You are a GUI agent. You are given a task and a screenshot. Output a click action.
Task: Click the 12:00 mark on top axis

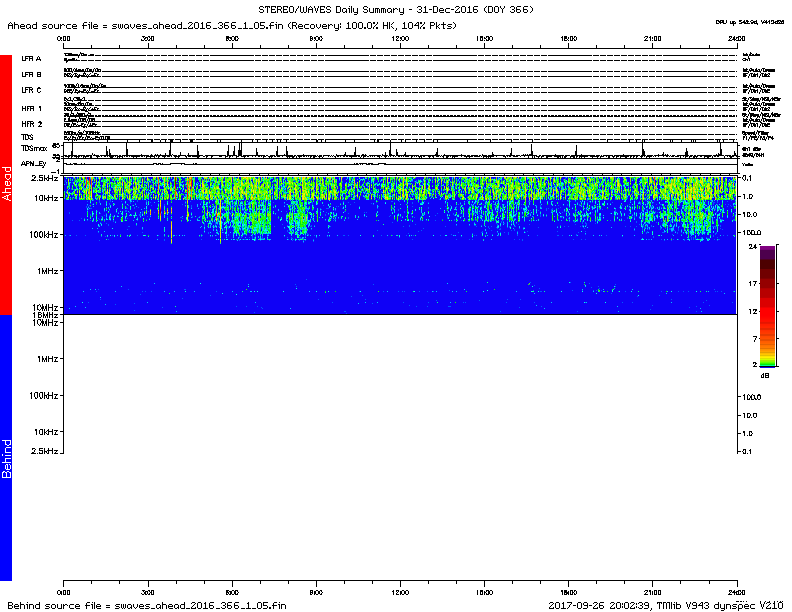pos(401,37)
